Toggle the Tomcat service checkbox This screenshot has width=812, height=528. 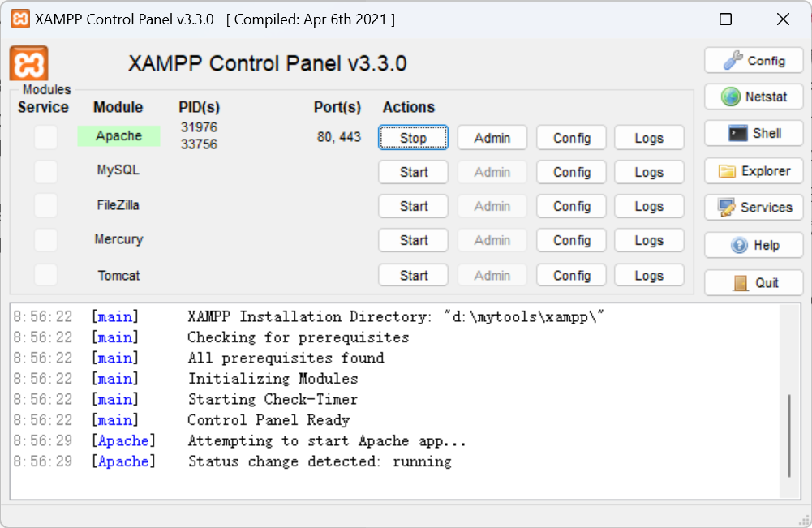point(45,275)
